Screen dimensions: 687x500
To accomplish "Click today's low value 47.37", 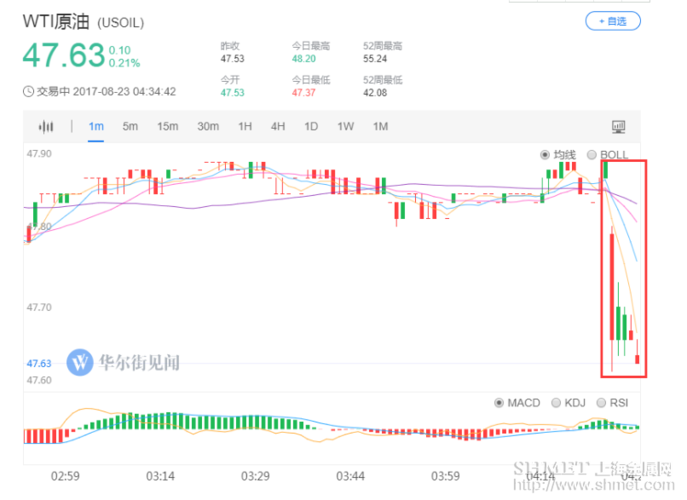I will pos(304,93).
